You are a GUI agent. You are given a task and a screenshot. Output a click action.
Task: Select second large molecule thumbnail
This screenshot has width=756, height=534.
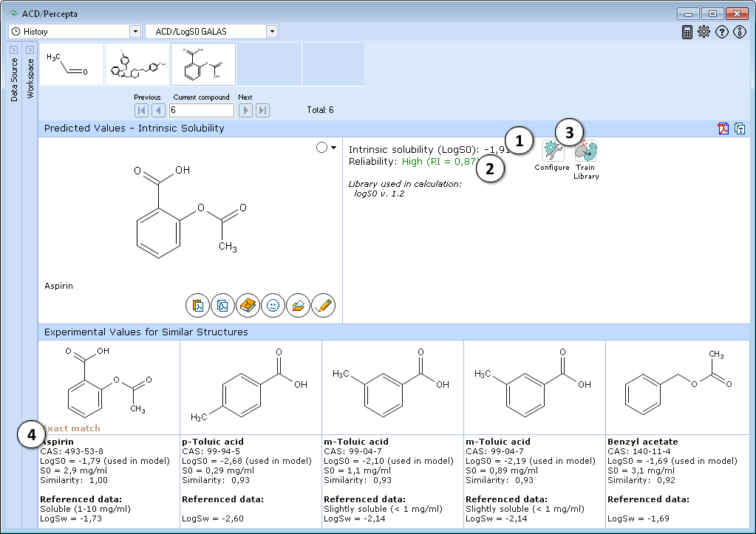[x=137, y=64]
